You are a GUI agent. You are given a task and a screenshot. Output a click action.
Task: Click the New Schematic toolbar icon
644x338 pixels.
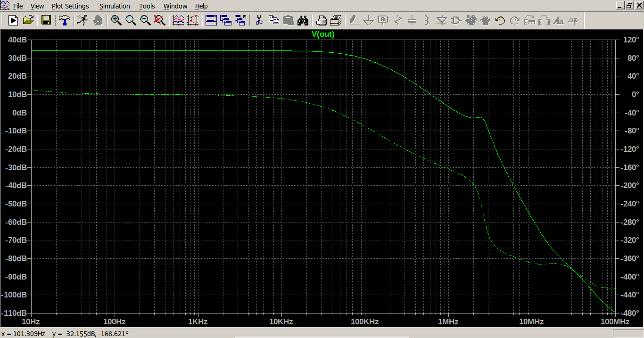tap(13, 20)
